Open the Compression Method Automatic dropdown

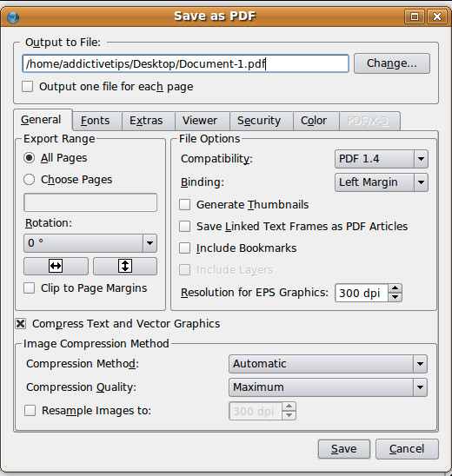(328, 364)
